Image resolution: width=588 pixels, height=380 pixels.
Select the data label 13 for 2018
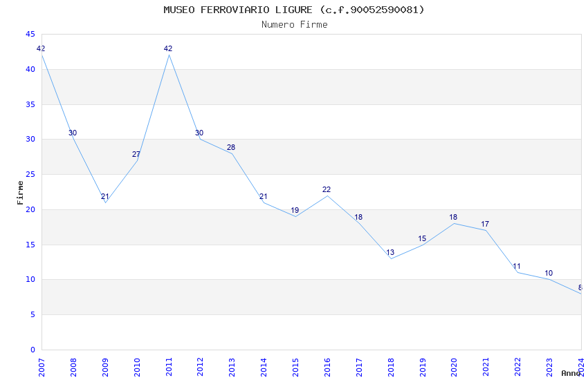point(390,252)
